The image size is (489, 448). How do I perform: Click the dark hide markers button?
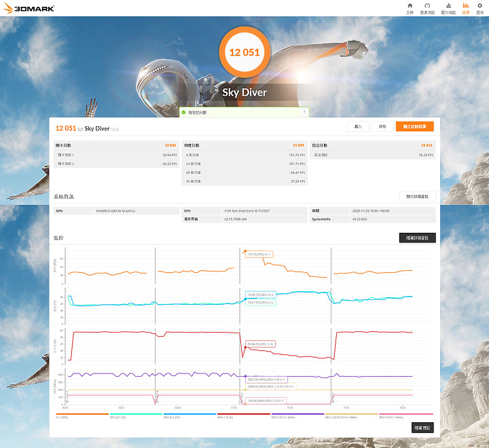click(422, 428)
